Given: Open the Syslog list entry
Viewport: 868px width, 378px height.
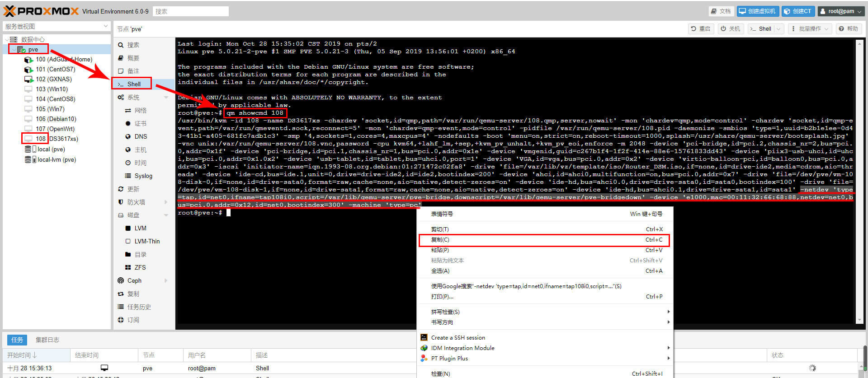Looking at the screenshot, I should pos(143,176).
